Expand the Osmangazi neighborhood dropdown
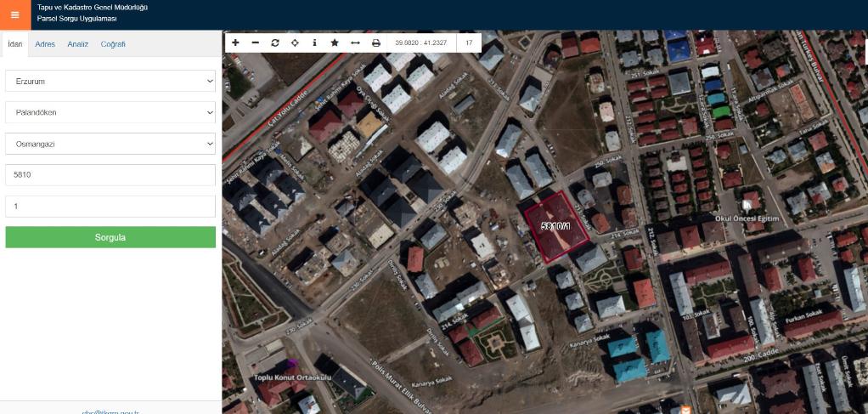Image resolution: width=868 pixels, height=414 pixels. [x=110, y=144]
